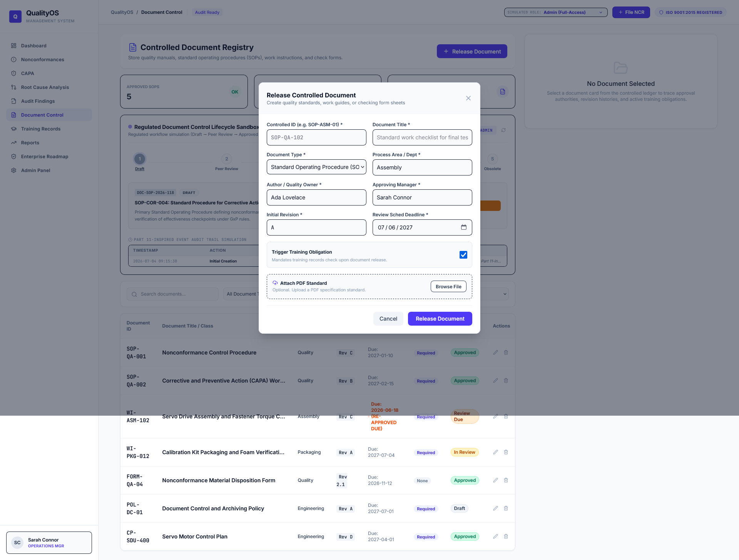Delete the WI-ASM-102 row
The height and width of the screenshot is (560, 739).
pos(506,416)
